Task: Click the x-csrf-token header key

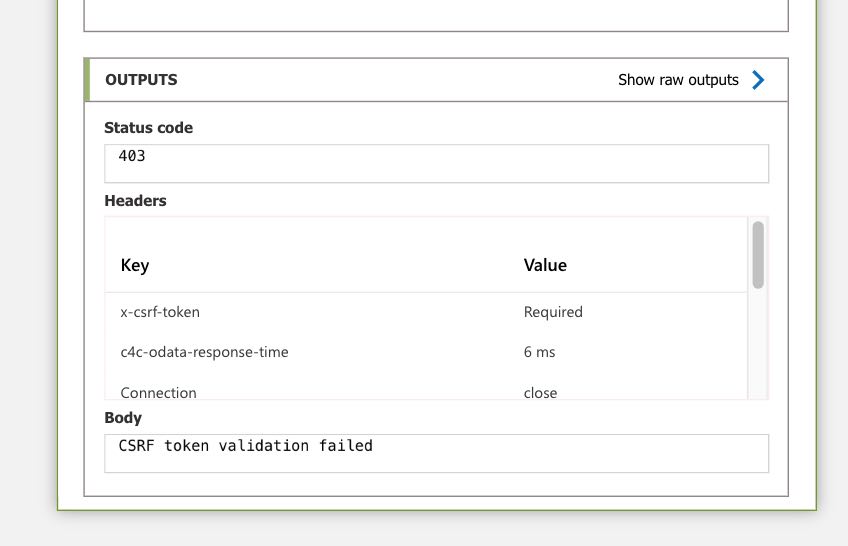Action: tap(160, 312)
